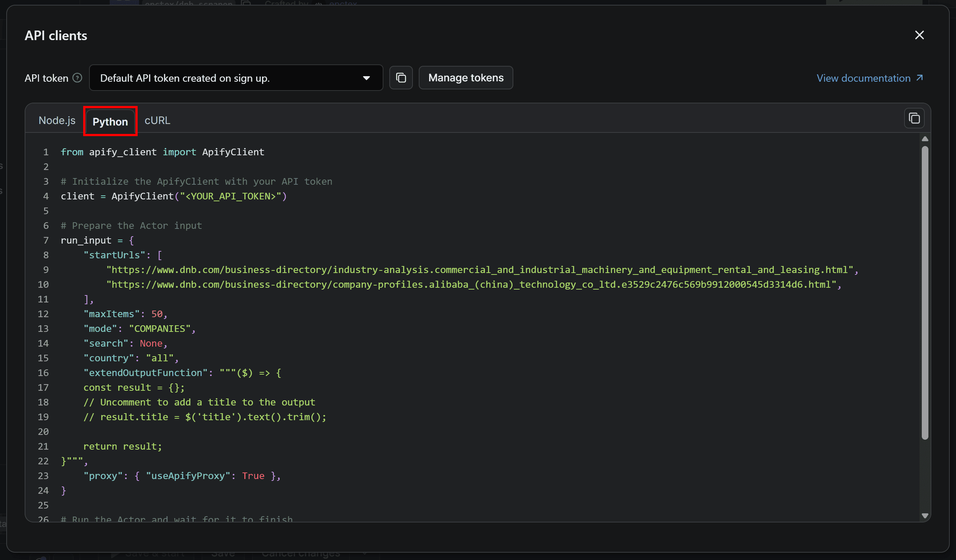This screenshot has height=560, width=956.
Task: Click the maxItems value 50
Action: (x=157, y=314)
